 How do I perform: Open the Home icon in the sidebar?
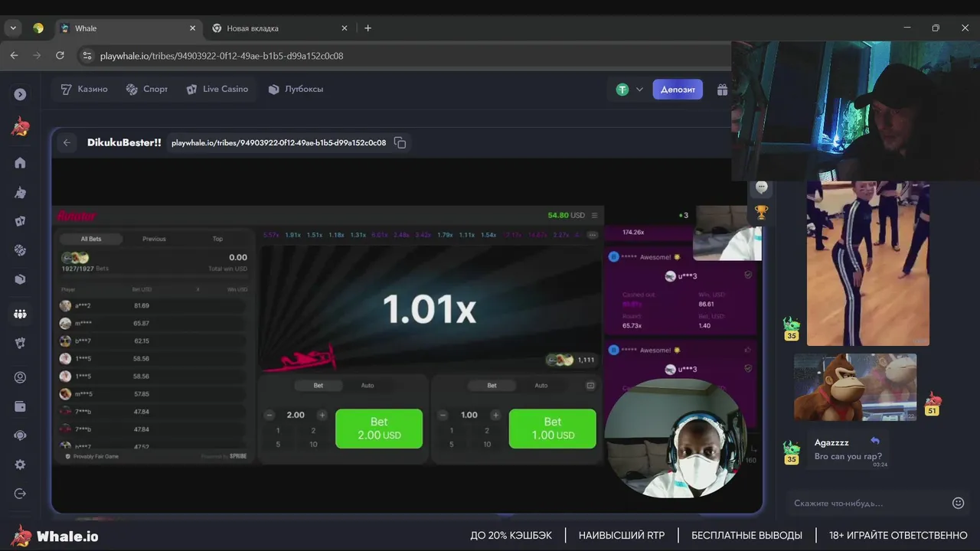[20, 162]
